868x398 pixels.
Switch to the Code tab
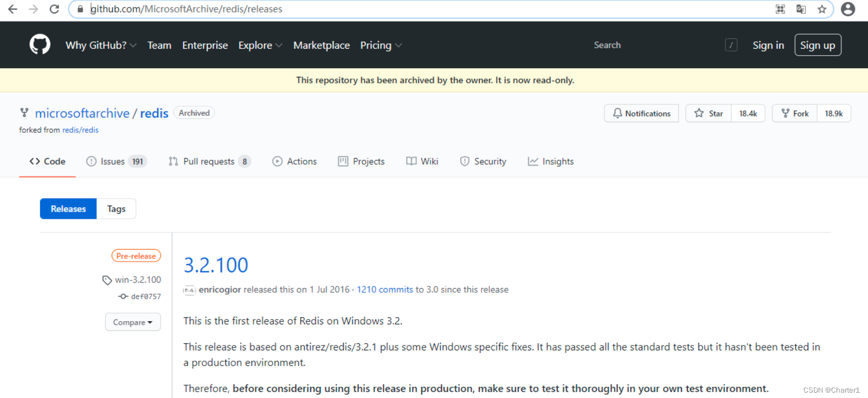click(x=47, y=161)
